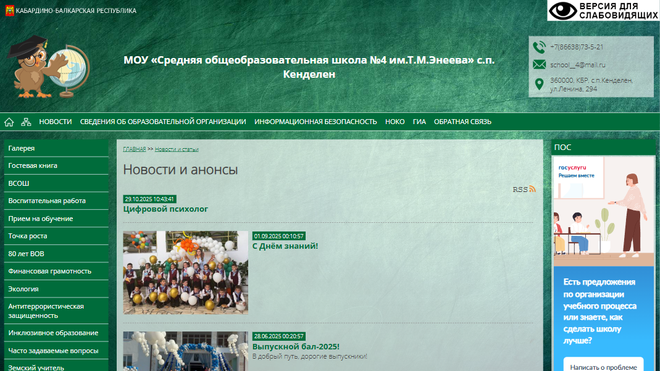This screenshot has width=660, height=371.
Task: Open the sitemap icon in navigation bar
Action: tap(26, 122)
